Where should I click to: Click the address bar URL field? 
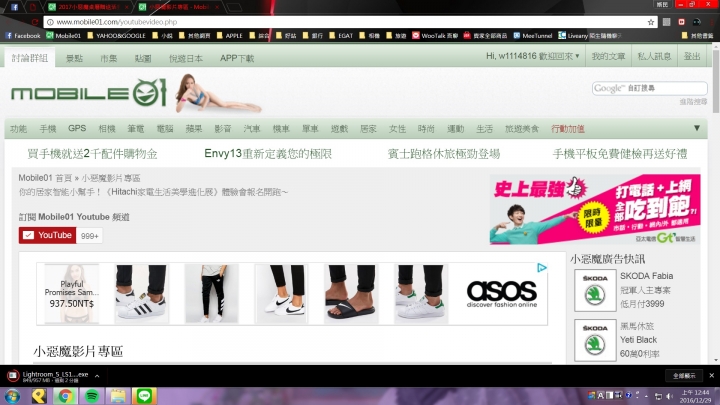(x=349, y=22)
